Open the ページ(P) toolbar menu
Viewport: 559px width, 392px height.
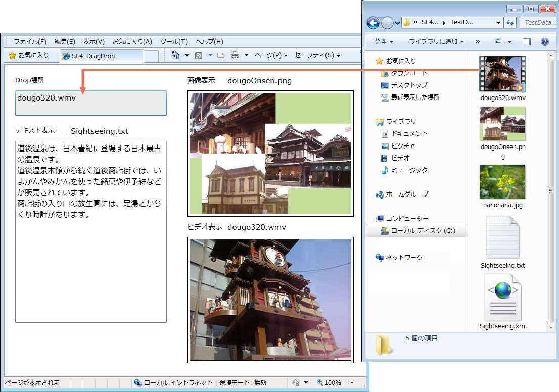[271, 55]
